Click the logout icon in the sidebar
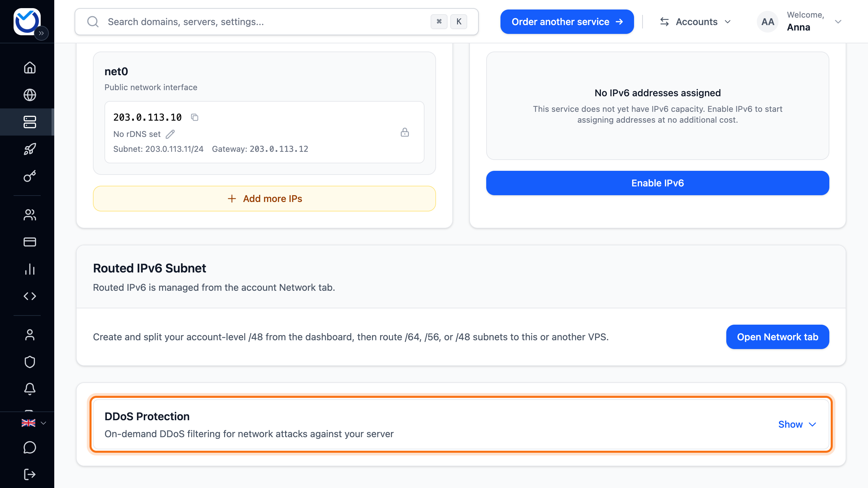Viewport: 868px width, 488px height. 30,474
